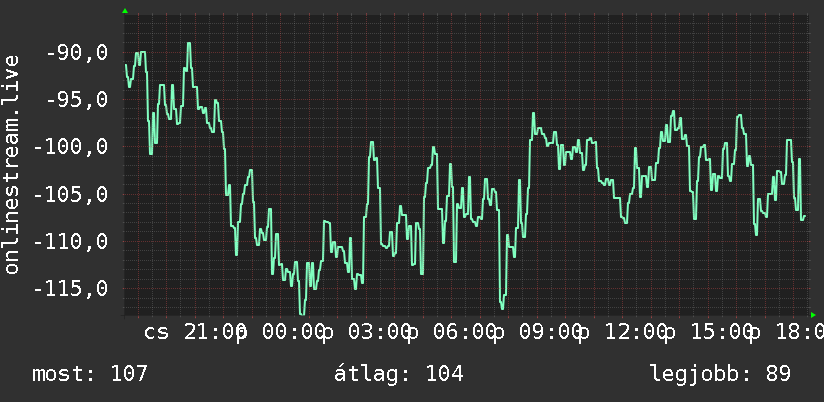Click the "p 12:00" time label
Image resolution: width=824 pixels, height=402 pixels.
625,333
